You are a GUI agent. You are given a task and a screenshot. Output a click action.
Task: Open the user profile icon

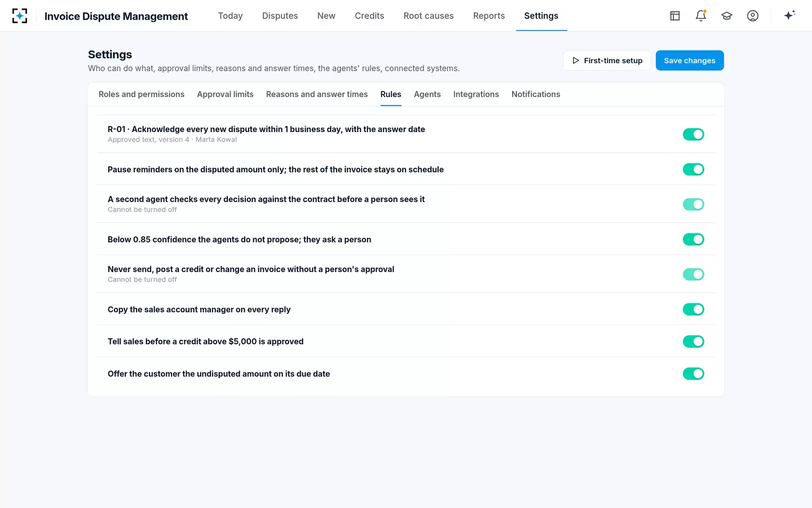tap(753, 16)
